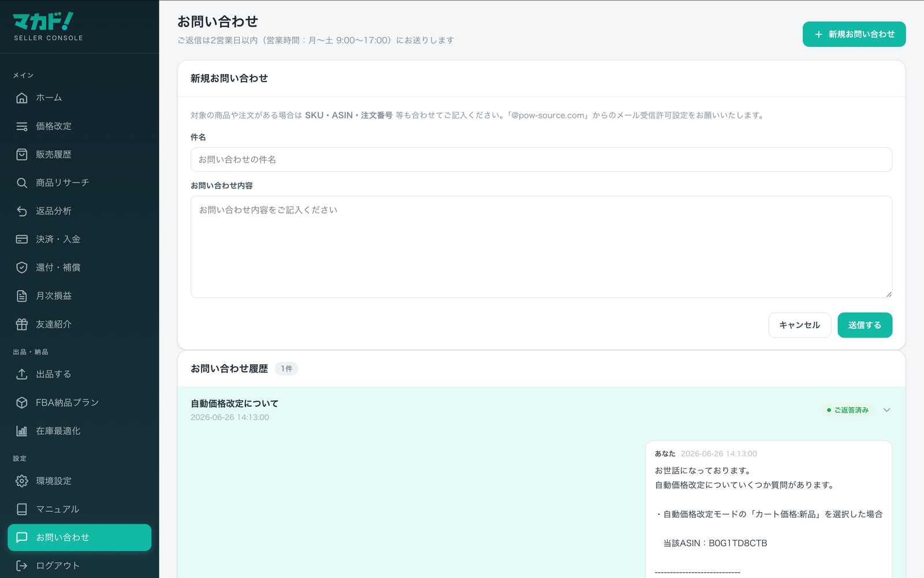
Task: Collapse 自動価格改定について inquiry chevron
Action: 887,410
